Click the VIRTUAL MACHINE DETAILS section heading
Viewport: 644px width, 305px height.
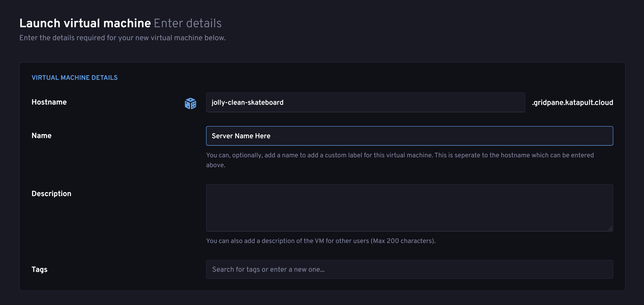pos(74,78)
